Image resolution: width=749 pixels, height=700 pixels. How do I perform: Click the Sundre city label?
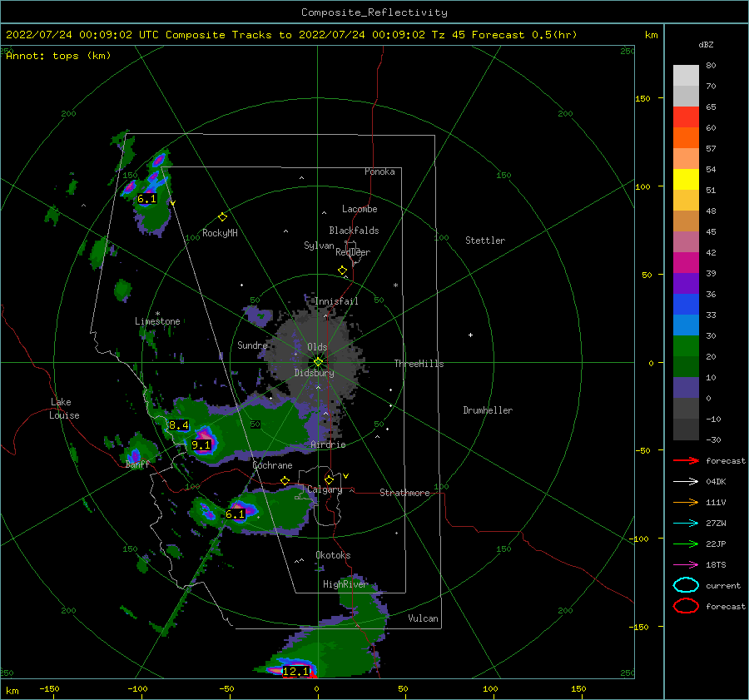(252, 345)
